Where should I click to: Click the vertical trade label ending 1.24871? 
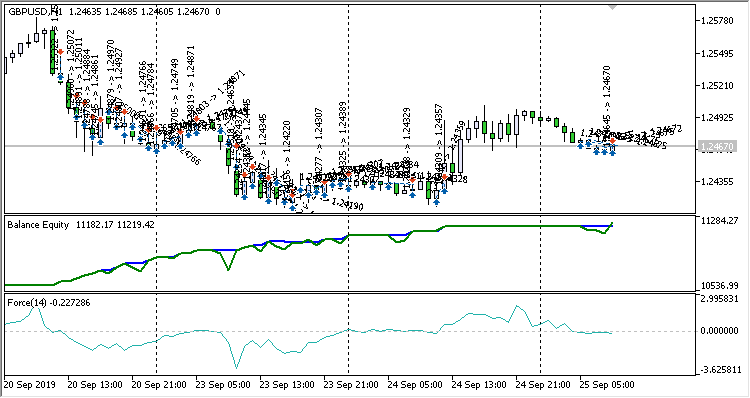(x=191, y=81)
